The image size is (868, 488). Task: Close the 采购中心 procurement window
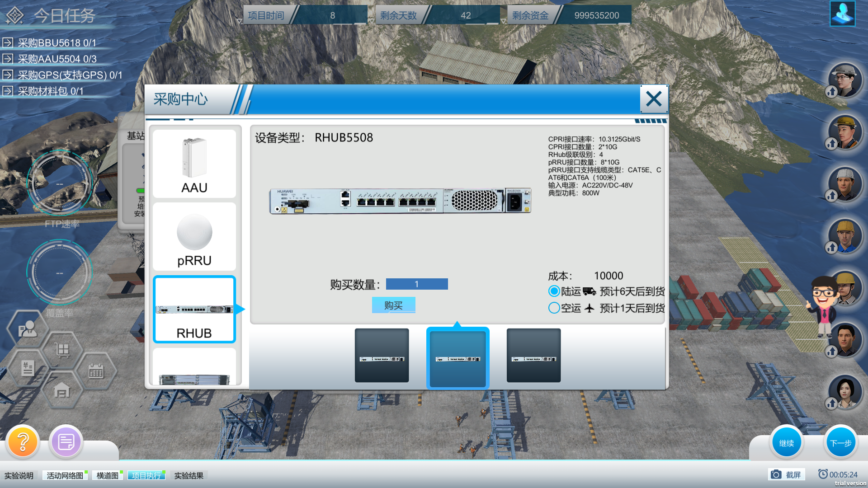[x=654, y=99]
